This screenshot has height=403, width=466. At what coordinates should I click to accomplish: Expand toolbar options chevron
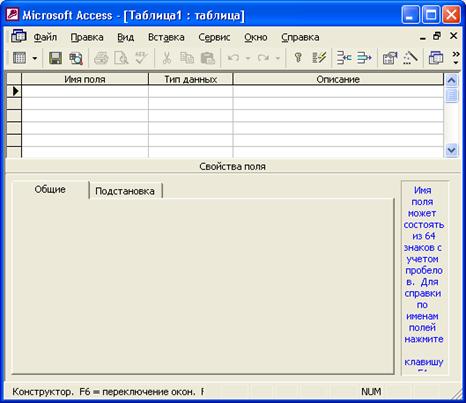tap(456, 58)
